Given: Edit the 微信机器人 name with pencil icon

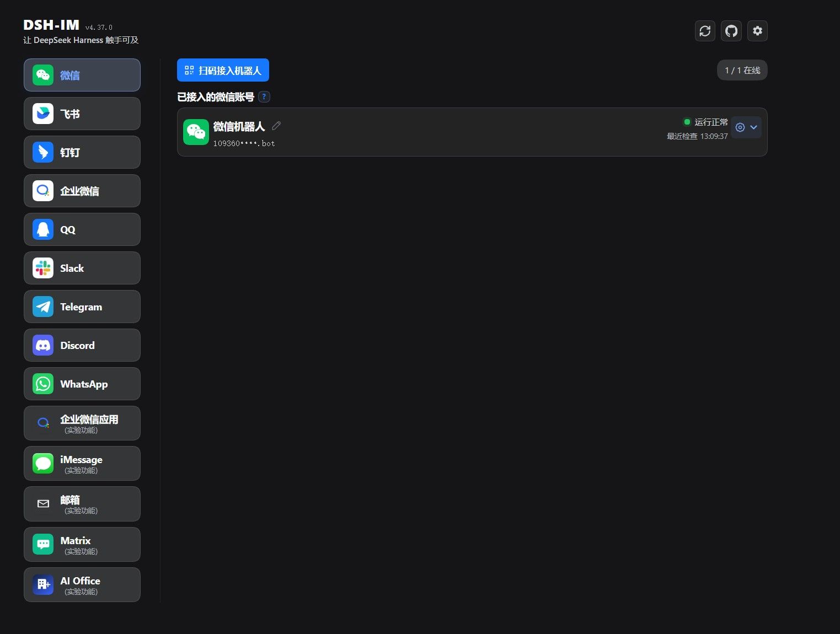Looking at the screenshot, I should point(276,126).
